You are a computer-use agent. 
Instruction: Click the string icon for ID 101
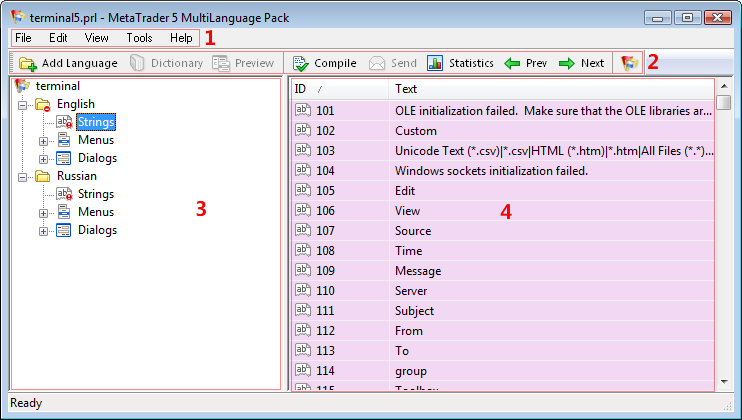(302, 110)
